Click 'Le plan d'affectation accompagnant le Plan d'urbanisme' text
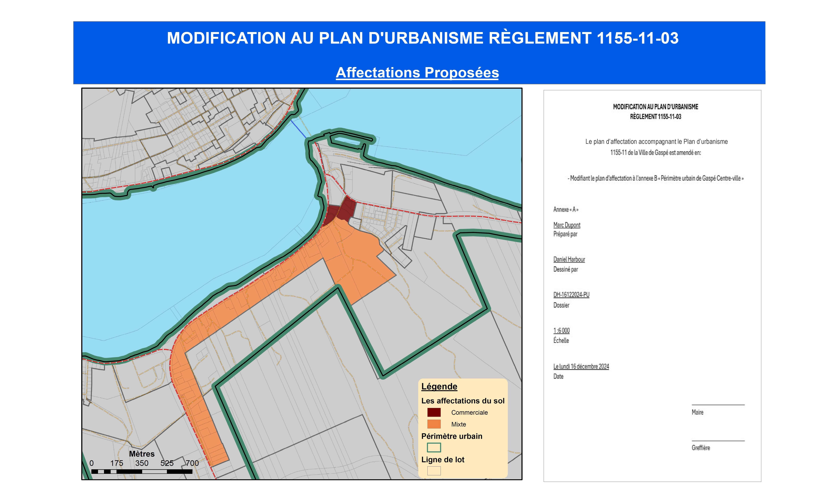 [656, 142]
